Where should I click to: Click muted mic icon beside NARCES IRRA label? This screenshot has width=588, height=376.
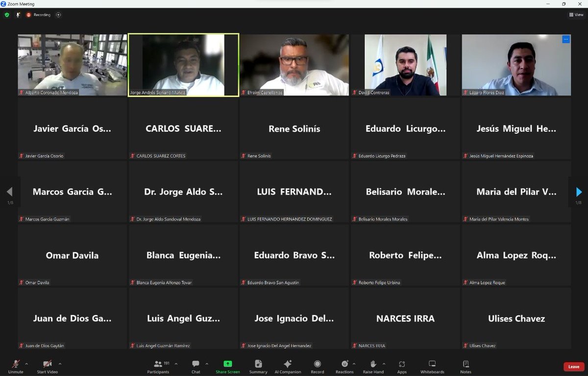click(x=355, y=346)
